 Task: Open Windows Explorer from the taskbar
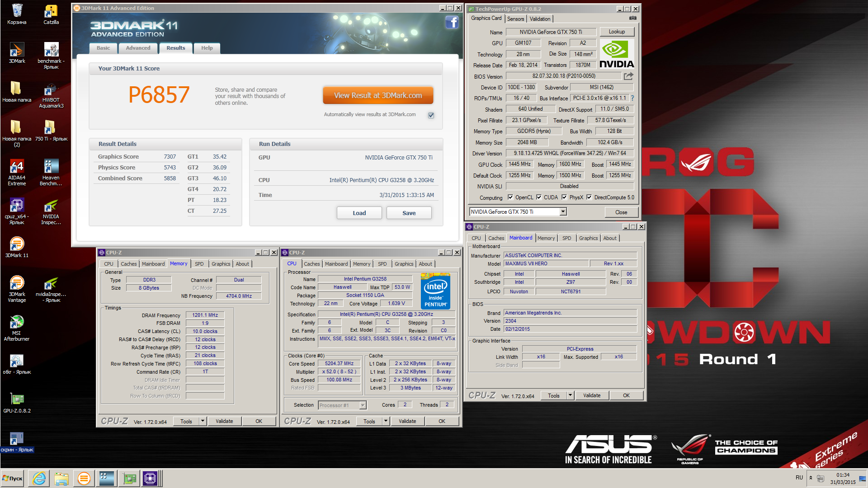[x=61, y=479]
